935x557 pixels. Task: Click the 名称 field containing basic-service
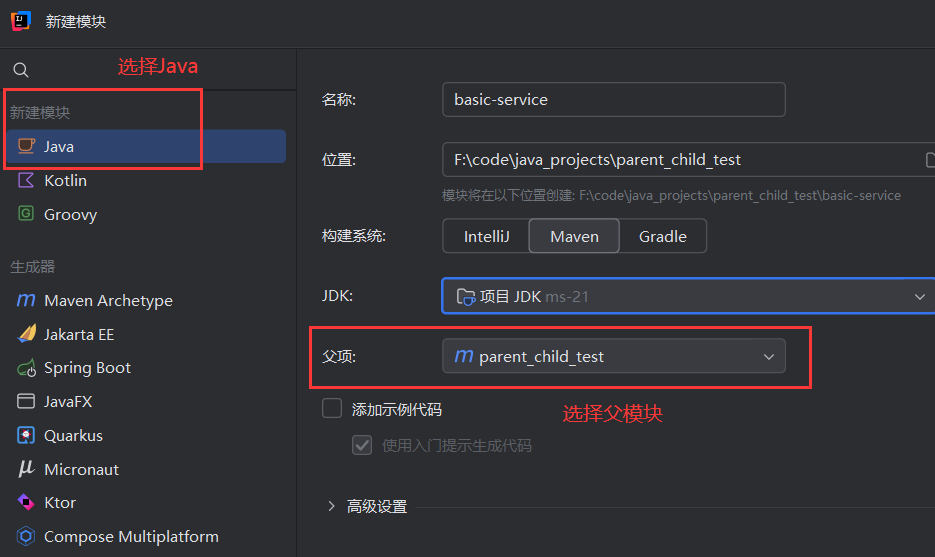pyautogui.click(x=613, y=100)
